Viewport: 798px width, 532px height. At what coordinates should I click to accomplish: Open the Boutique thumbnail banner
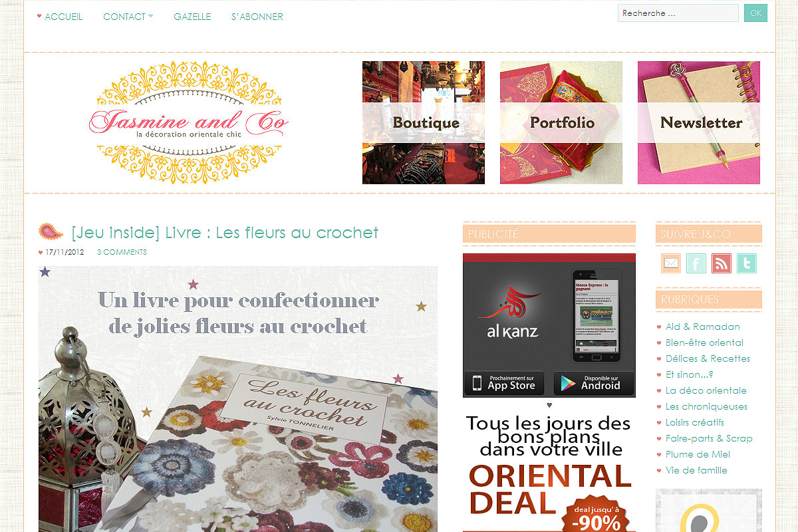pyautogui.click(x=424, y=122)
